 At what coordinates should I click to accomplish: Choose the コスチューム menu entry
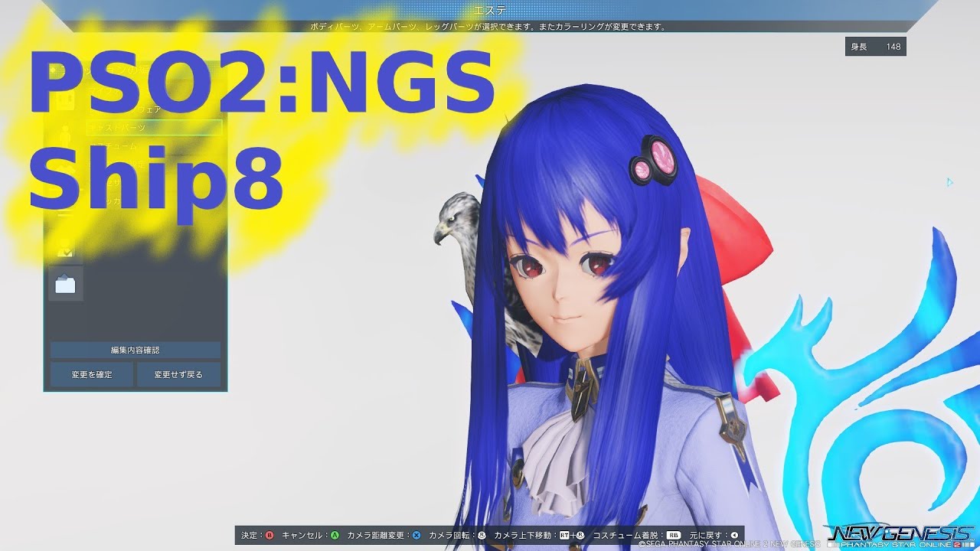click(155, 145)
